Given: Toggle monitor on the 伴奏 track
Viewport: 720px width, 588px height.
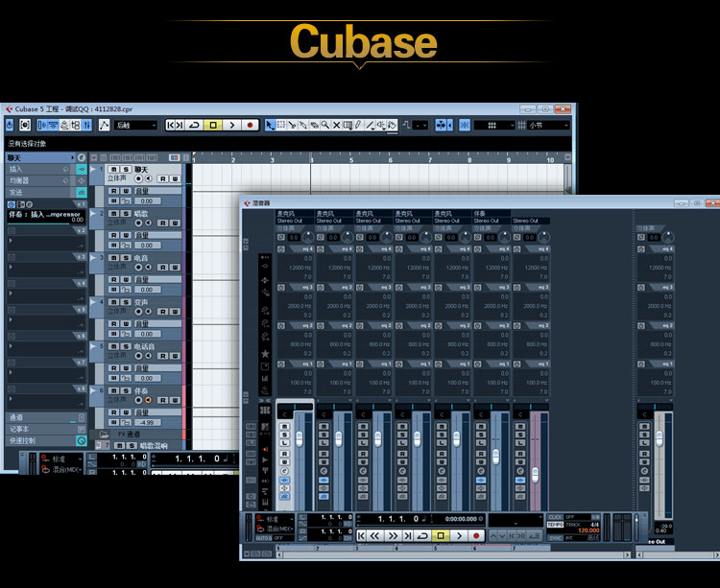Looking at the screenshot, I should (148, 400).
